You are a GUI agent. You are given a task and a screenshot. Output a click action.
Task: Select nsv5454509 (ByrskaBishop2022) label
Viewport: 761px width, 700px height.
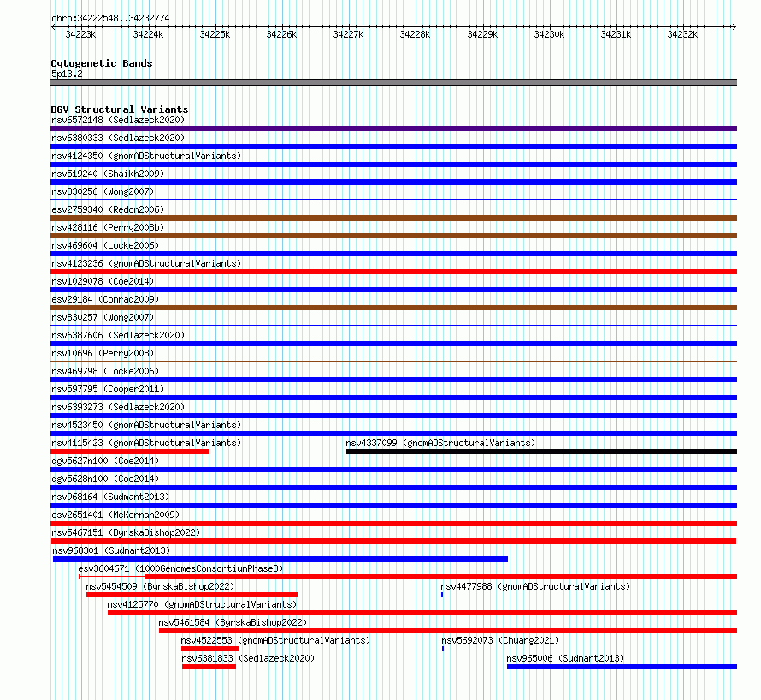pos(160,586)
